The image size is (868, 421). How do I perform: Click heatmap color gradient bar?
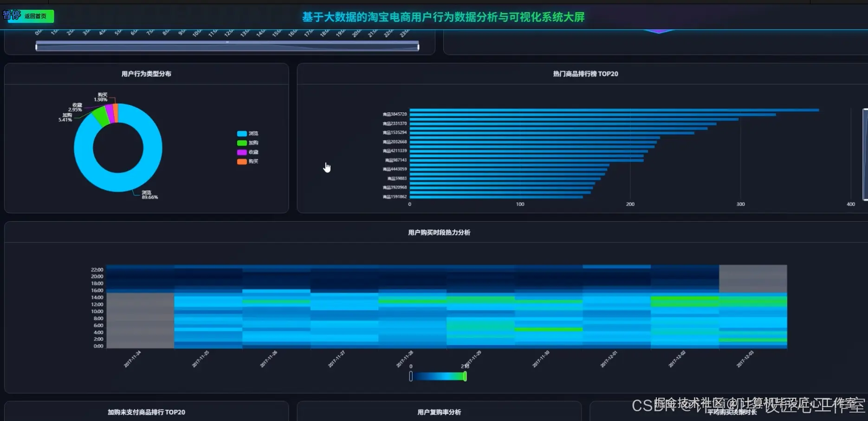(438, 376)
